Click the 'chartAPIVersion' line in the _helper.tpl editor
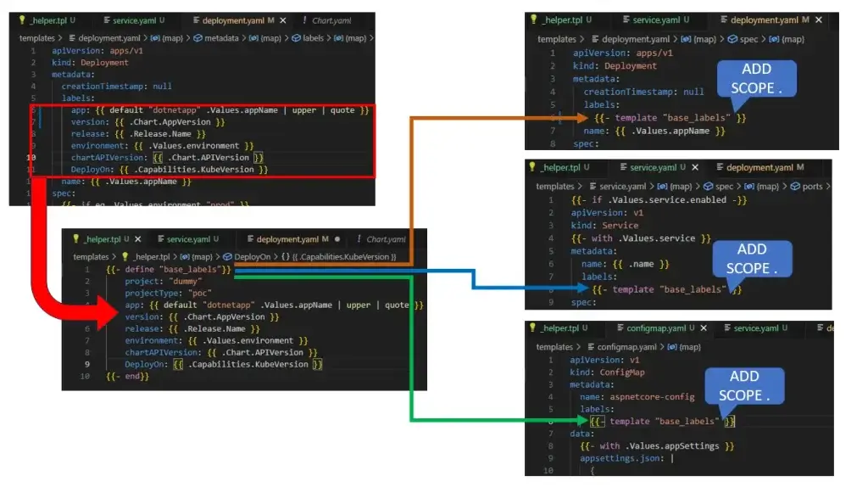The image size is (868, 487). pyautogui.click(x=221, y=352)
